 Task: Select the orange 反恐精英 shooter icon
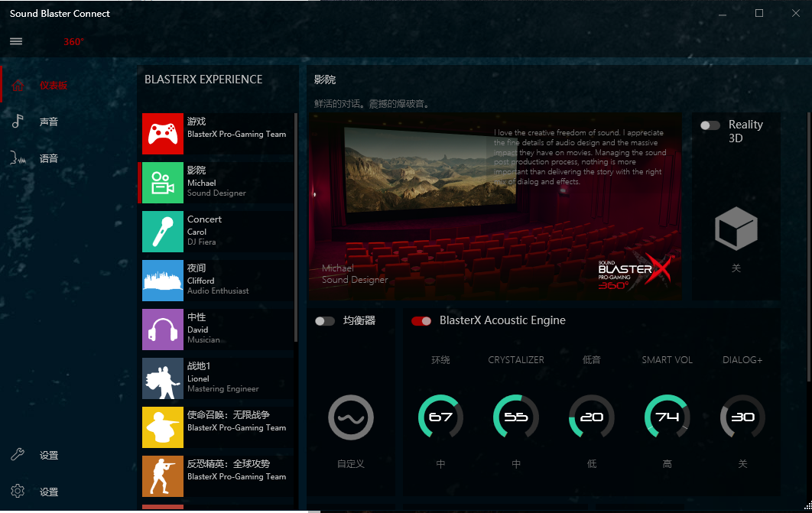[163, 476]
